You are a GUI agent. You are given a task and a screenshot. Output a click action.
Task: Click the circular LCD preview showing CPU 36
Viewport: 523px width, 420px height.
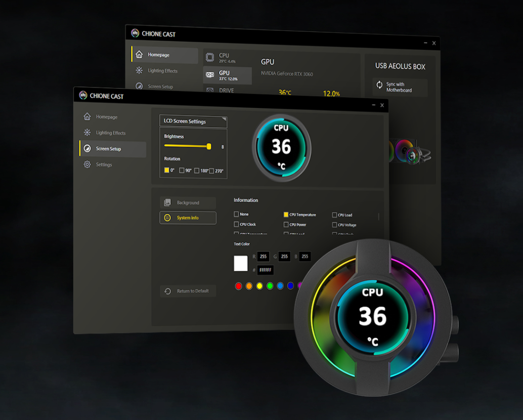coord(282,148)
